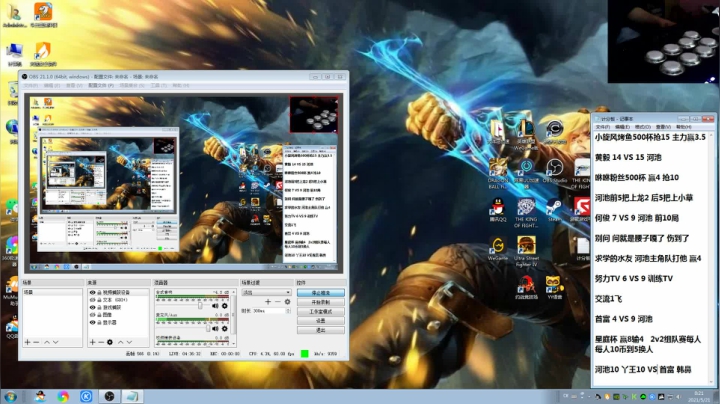
Task: Add a new scene with plus icon
Action: 28,342
